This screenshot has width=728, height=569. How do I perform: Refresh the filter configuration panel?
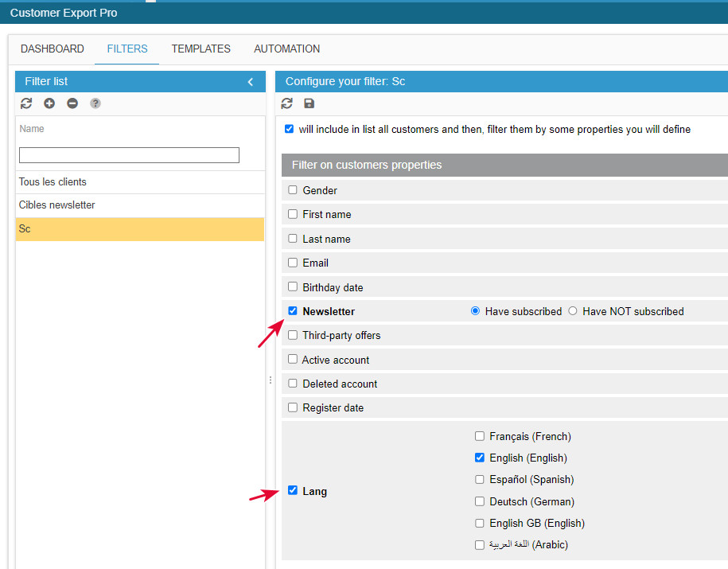(x=286, y=103)
